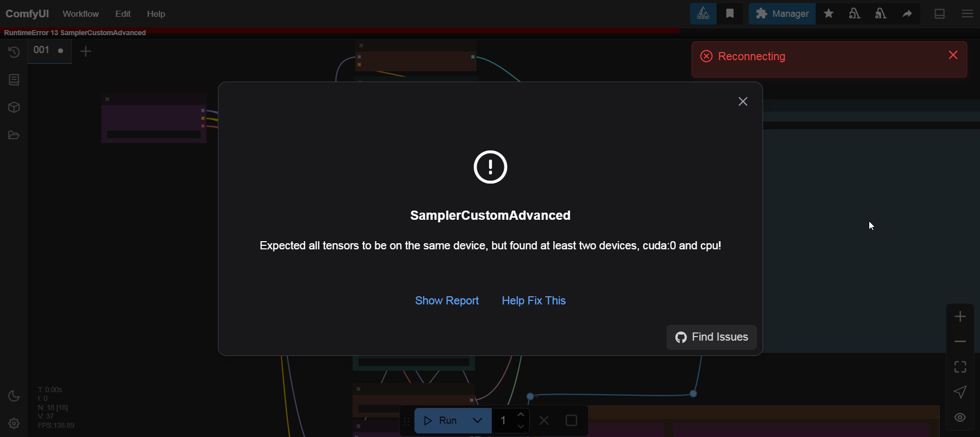Screen dimensions: 980x437
Task: Click the fit view icon
Action: [960, 367]
